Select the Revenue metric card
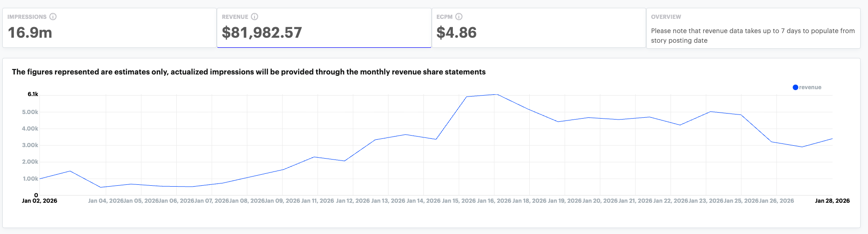The image size is (868, 234). 324,28
